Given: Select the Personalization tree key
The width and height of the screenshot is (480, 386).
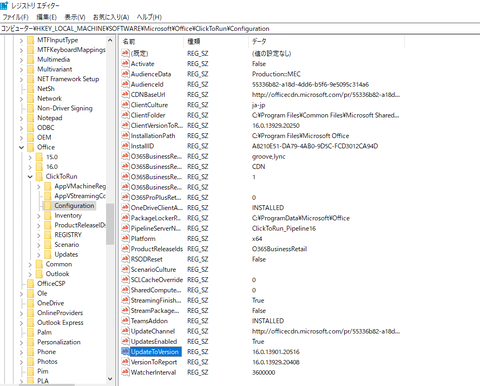Looking at the screenshot, I should (59, 342).
